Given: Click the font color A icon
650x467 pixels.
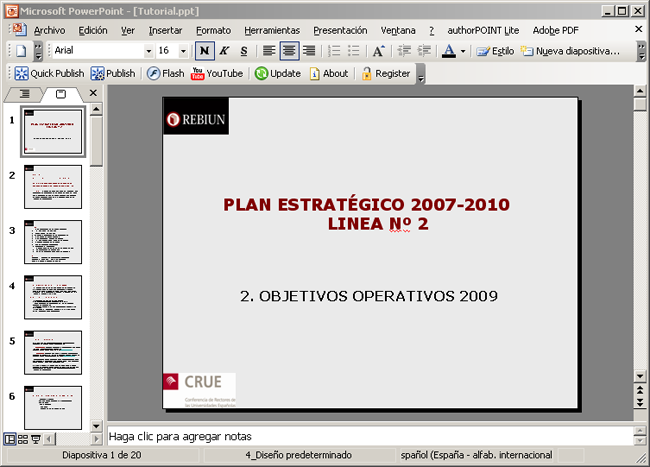Looking at the screenshot, I should pos(449,51).
